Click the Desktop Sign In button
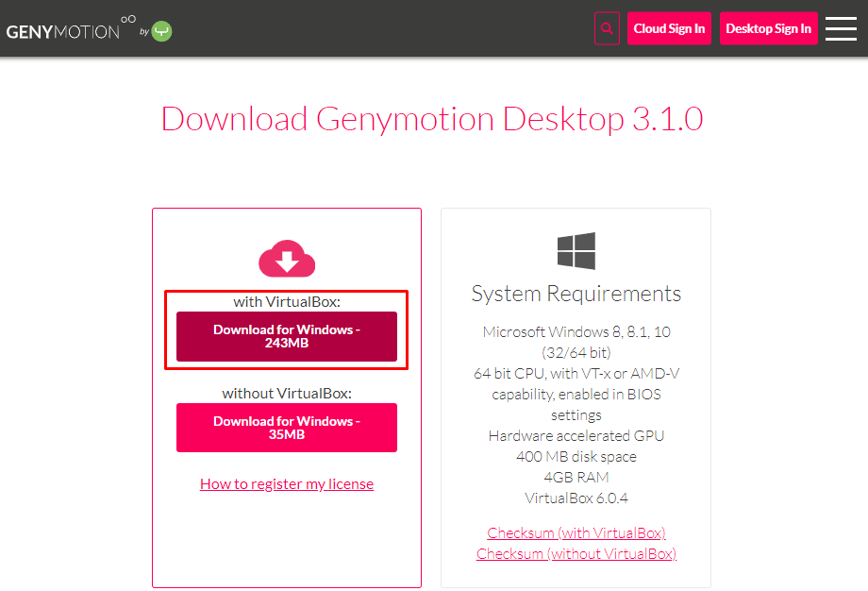The height and width of the screenshot is (591, 868). tap(768, 28)
